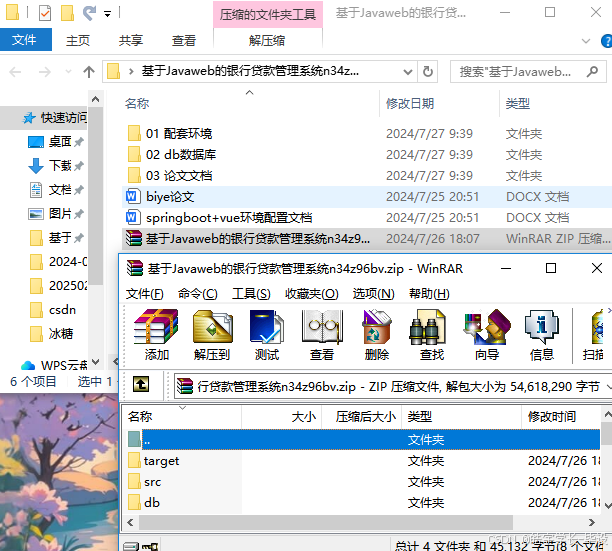The height and width of the screenshot is (551, 612).
Task: Open recent locations dropdown arrow
Action: (68, 71)
